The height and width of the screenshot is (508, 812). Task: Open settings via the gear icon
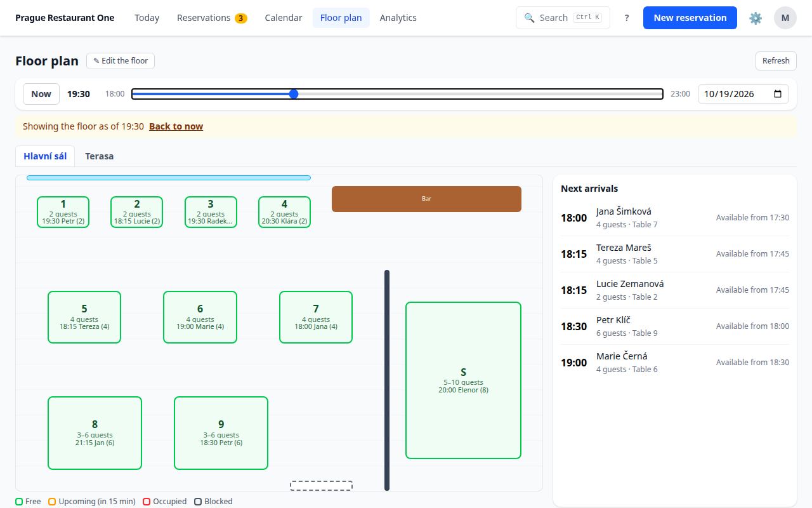point(755,18)
